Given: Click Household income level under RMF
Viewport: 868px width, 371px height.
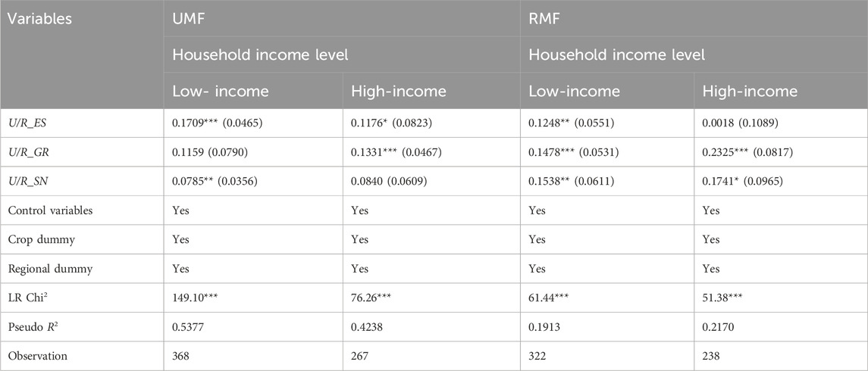Looking at the screenshot, I should [617, 55].
